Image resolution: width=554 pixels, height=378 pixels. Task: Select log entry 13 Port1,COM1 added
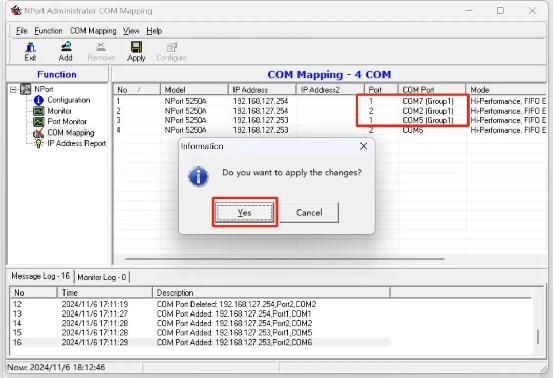(x=201, y=314)
